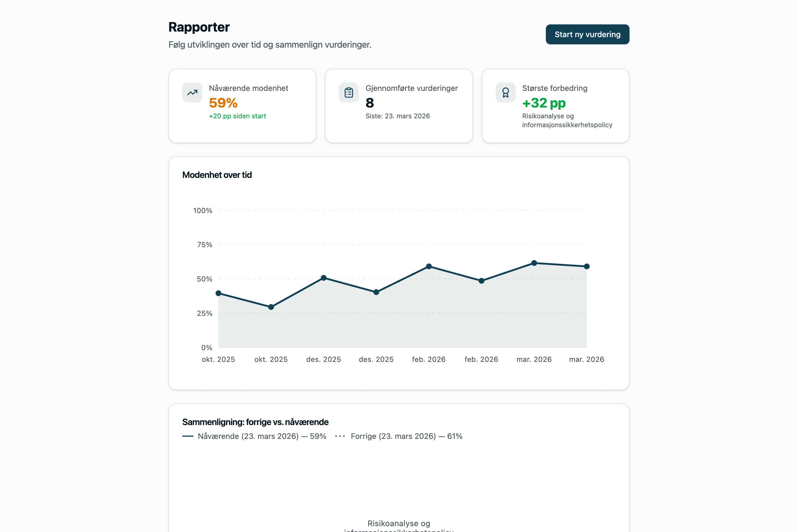Image resolution: width=798 pixels, height=532 pixels.
Task: Click the first okt. 2025 chart data point
Action: pos(219,293)
